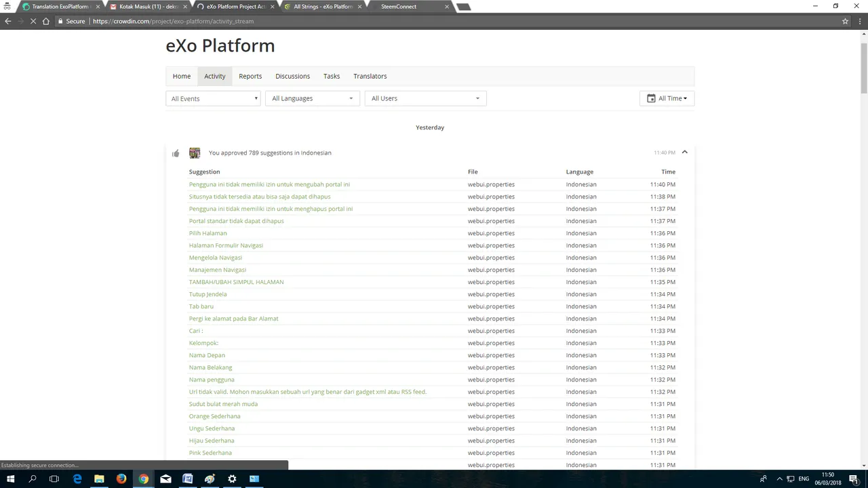Open the Mail app from the taskbar
The height and width of the screenshot is (488, 868).
click(x=165, y=479)
